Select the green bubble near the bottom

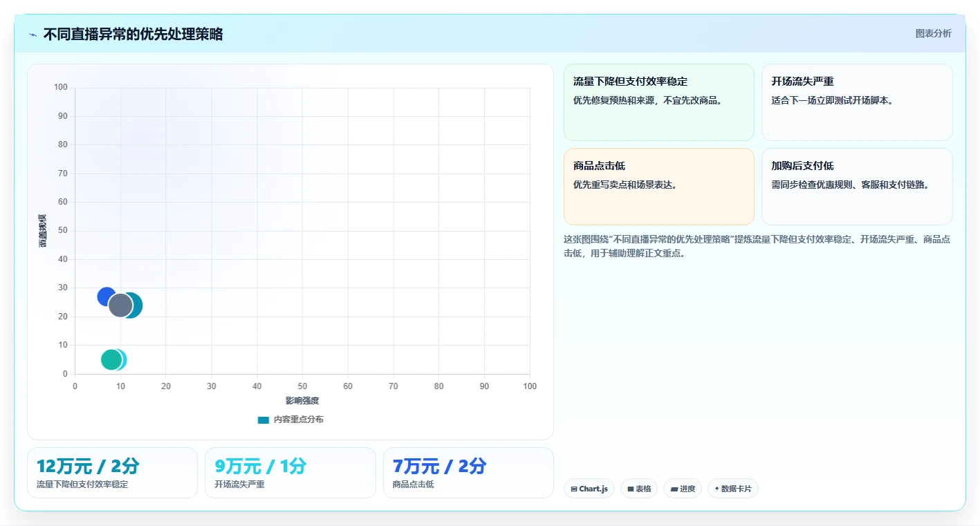pos(111,359)
